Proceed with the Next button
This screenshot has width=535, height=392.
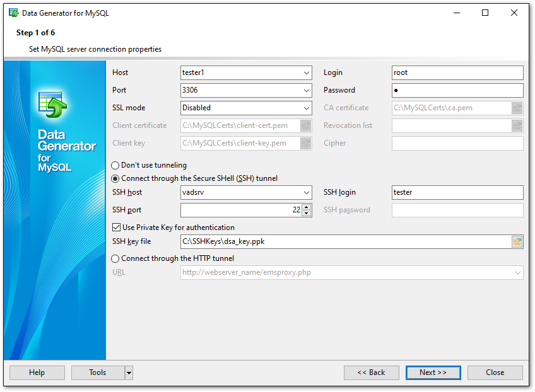point(433,372)
